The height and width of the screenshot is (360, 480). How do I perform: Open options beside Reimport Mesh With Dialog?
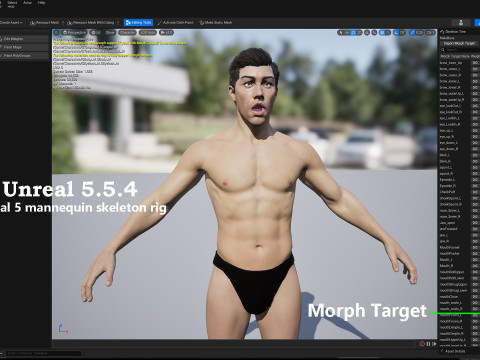(118, 23)
